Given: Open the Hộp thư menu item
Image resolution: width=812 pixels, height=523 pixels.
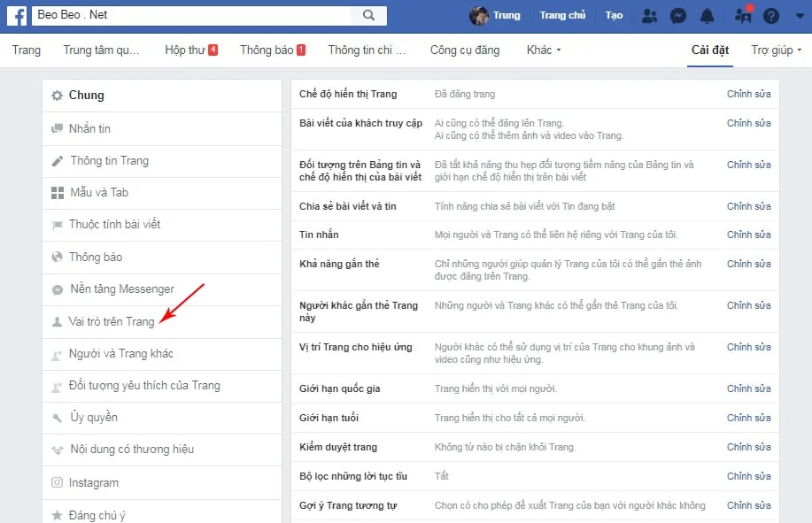Looking at the screenshot, I should pyautogui.click(x=189, y=50).
